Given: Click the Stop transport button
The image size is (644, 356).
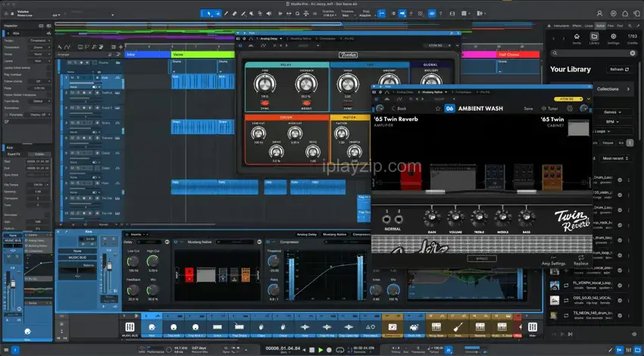Looking at the screenshot, I should point(311,350).
